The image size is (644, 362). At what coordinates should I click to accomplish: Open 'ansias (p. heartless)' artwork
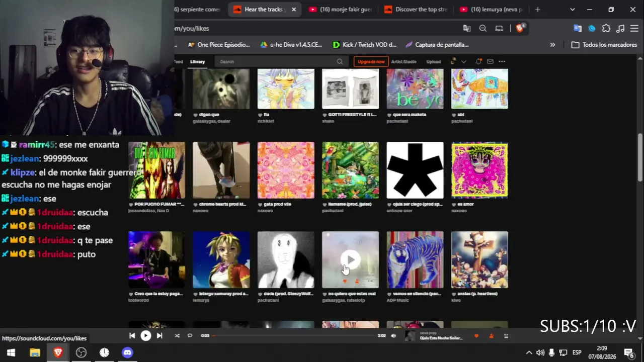click(479, 260)
